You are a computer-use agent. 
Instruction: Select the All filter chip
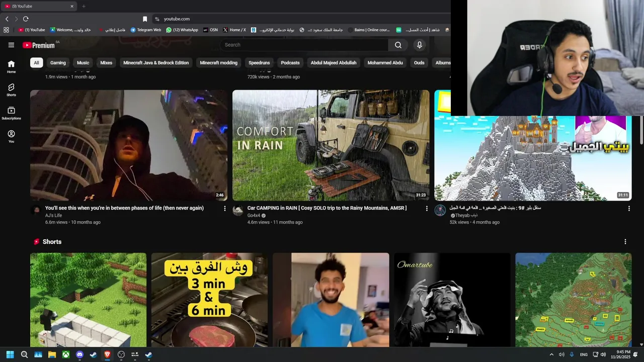36,63
